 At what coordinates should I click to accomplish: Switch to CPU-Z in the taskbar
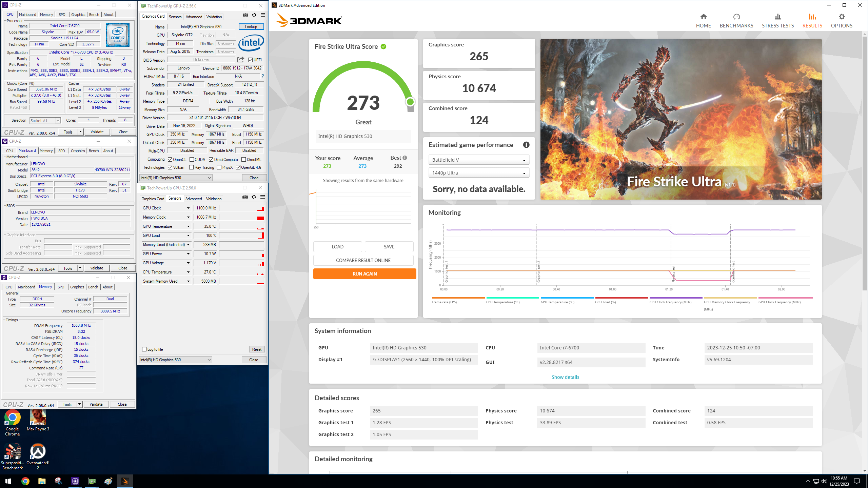75,481
